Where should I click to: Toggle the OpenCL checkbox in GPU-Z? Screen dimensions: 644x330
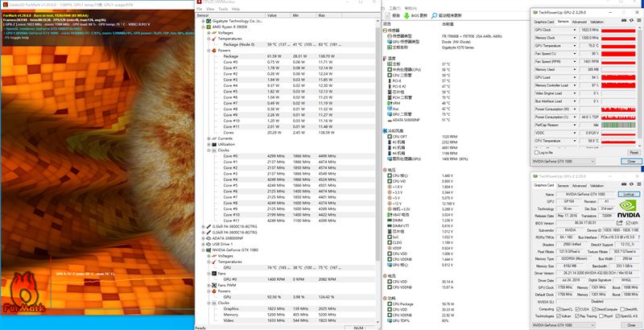coord(559,309)
